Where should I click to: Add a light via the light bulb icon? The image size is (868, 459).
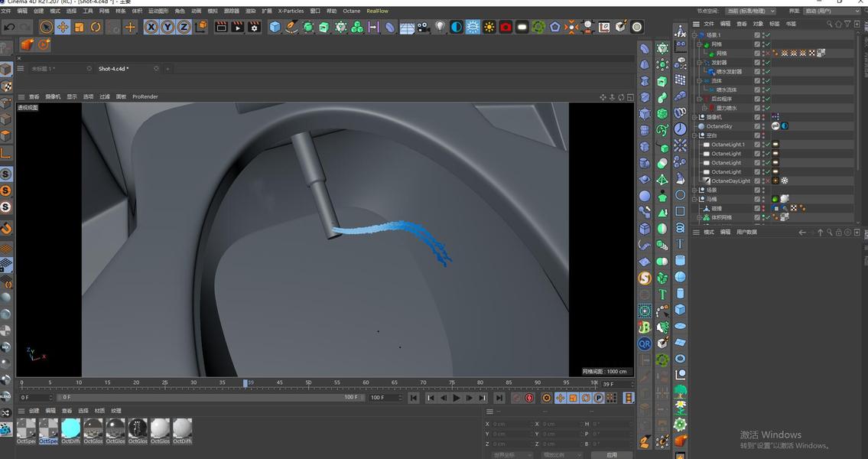tap(440, 27)
